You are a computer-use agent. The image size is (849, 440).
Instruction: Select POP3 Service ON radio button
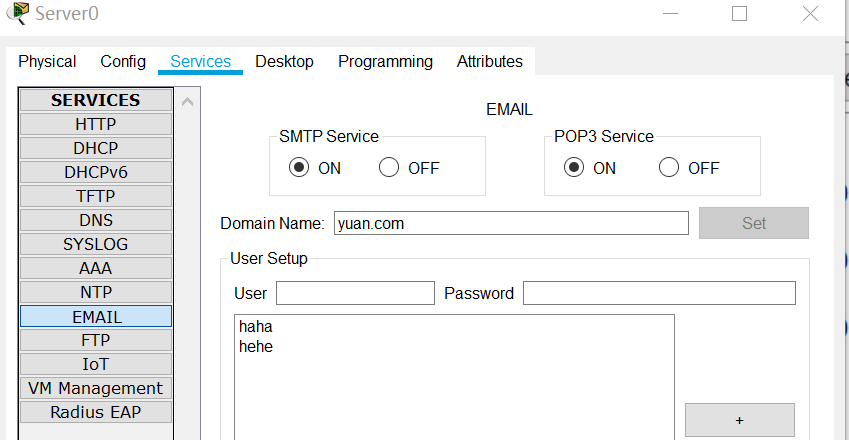pos(574,168)
